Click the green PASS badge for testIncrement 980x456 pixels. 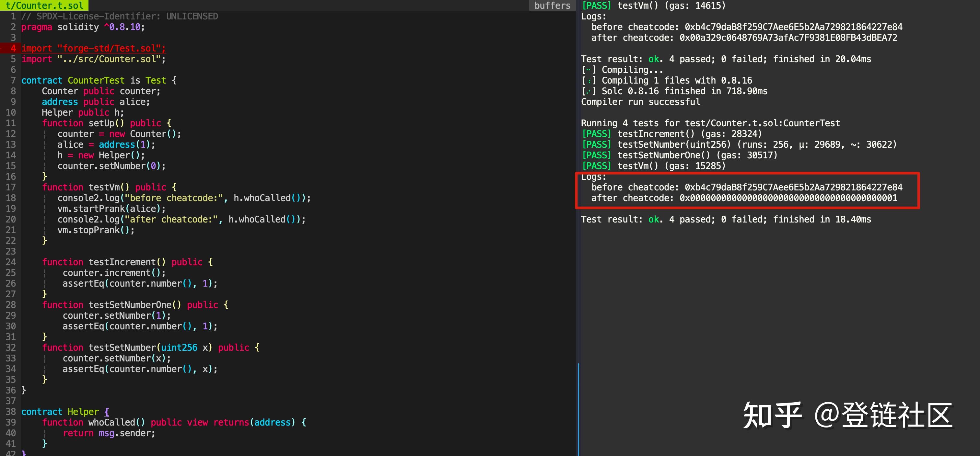point(597,134)
